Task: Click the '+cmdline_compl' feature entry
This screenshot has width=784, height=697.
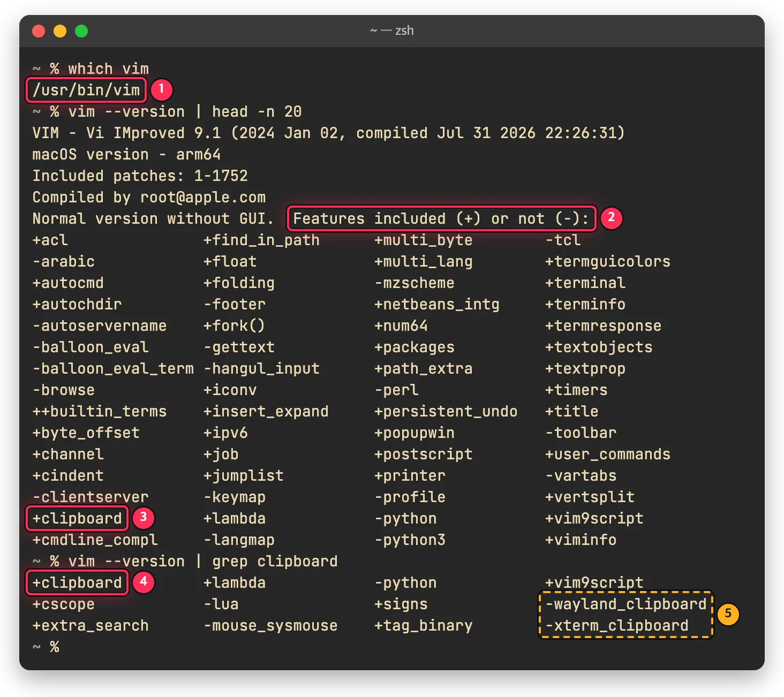Action: click(95, 540)
